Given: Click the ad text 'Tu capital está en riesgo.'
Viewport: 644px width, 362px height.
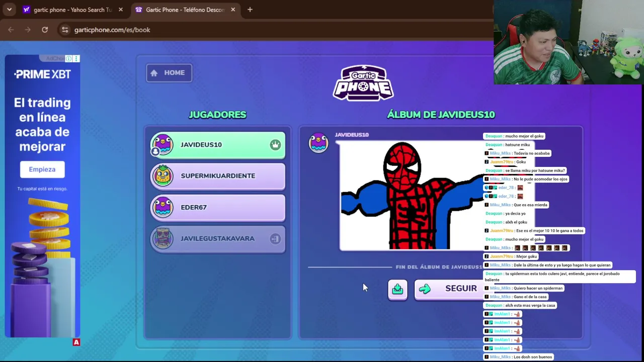Looking at the screenshot, I should click(42, 189).
